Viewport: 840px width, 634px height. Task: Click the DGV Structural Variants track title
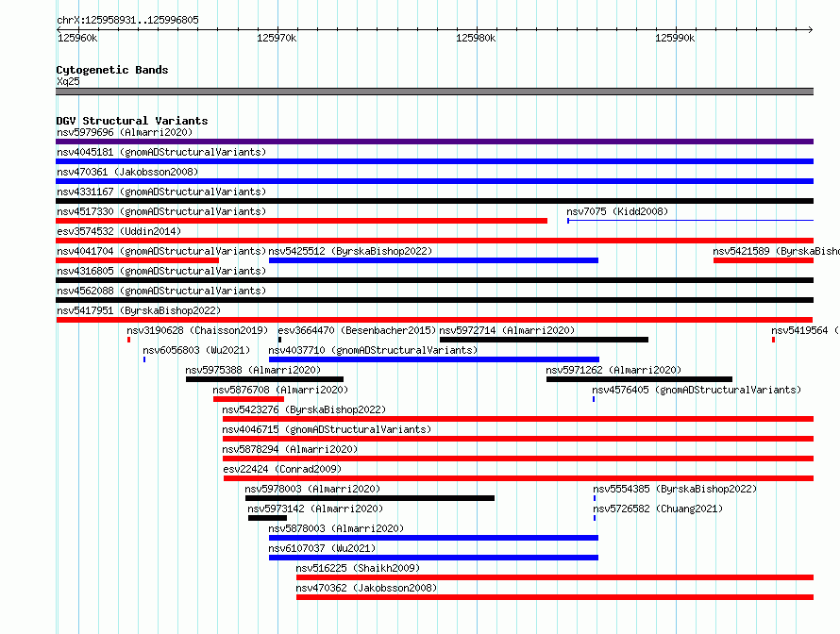coord(132,121)
